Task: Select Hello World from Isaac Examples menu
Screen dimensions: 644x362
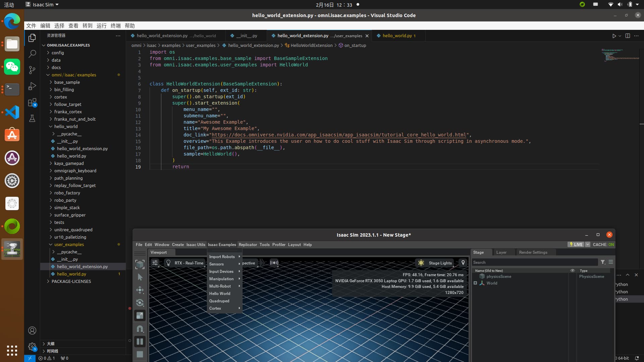Action: pyautogui.click(x=219, y=293)
